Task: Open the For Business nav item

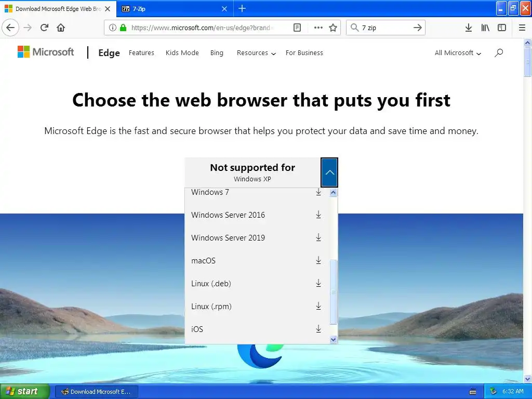Action: 304,53
